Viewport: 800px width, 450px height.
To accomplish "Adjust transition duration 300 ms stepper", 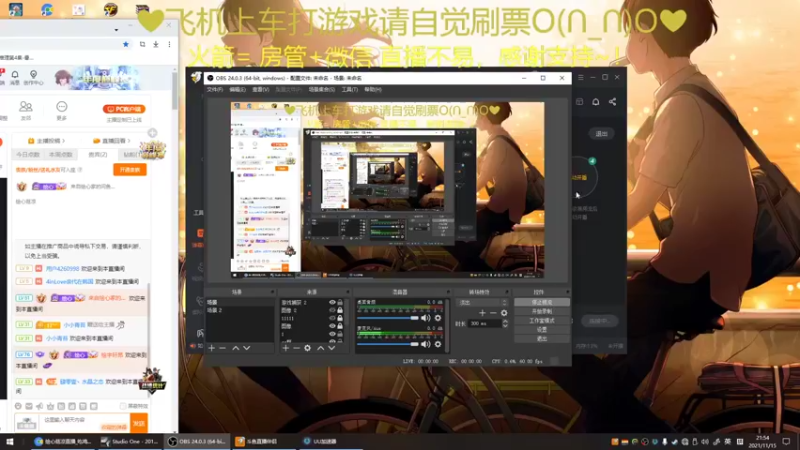I will pos(505,323).
